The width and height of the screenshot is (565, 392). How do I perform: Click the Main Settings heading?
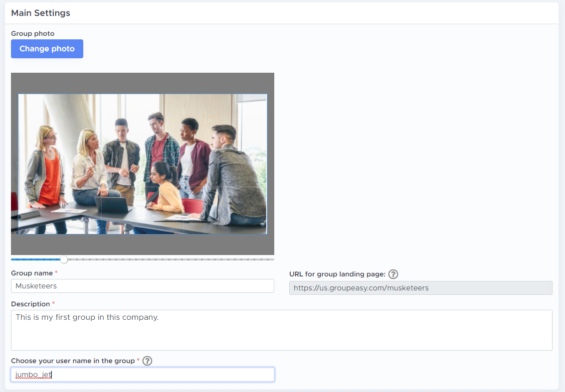pyautogui.click(x=41, y=13)
